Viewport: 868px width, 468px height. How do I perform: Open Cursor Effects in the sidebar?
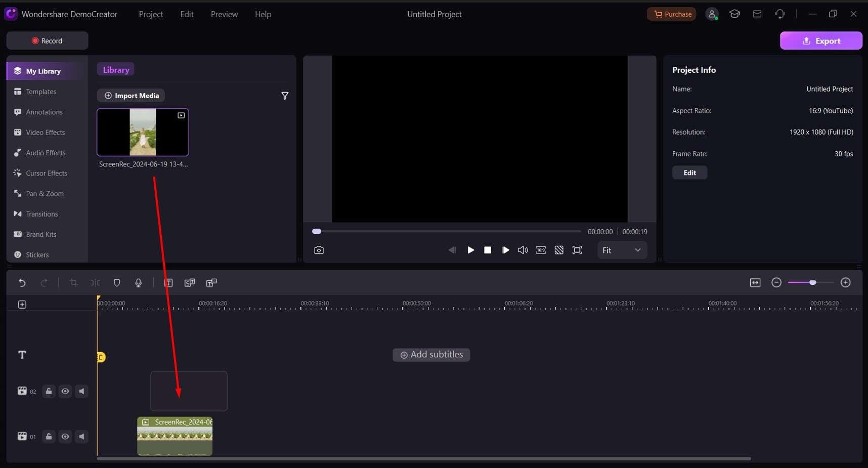click(x=46, y=173)
